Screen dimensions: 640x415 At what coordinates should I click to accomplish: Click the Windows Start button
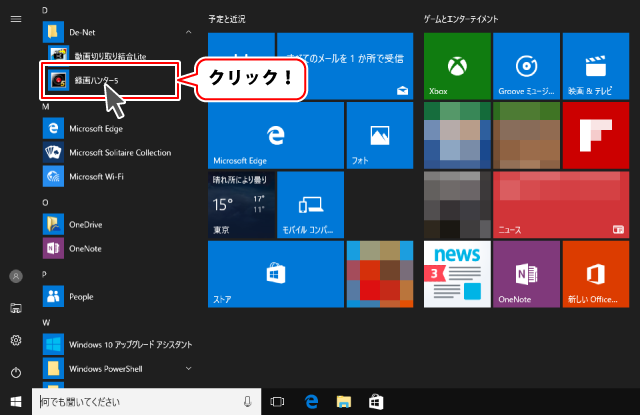point(16,402)
